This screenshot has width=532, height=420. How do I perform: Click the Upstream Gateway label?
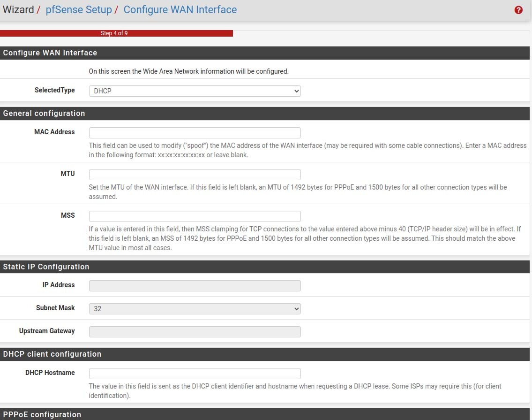(47, 331)
